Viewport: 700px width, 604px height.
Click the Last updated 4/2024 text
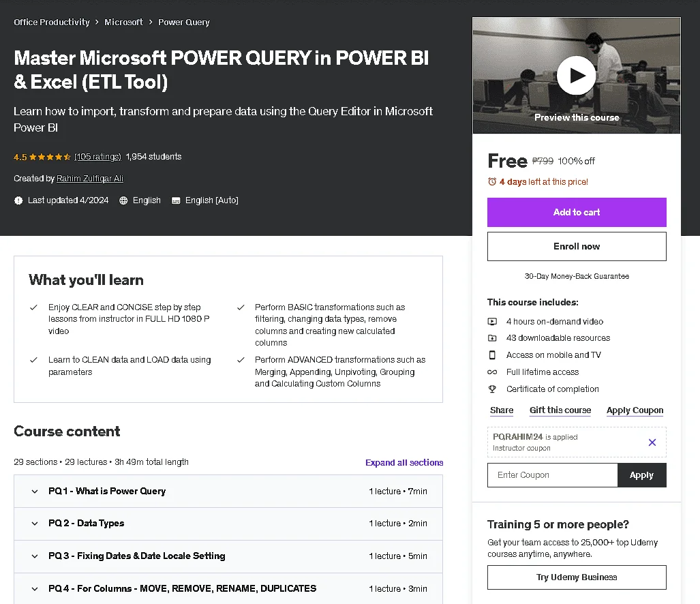tap(68, 200)
